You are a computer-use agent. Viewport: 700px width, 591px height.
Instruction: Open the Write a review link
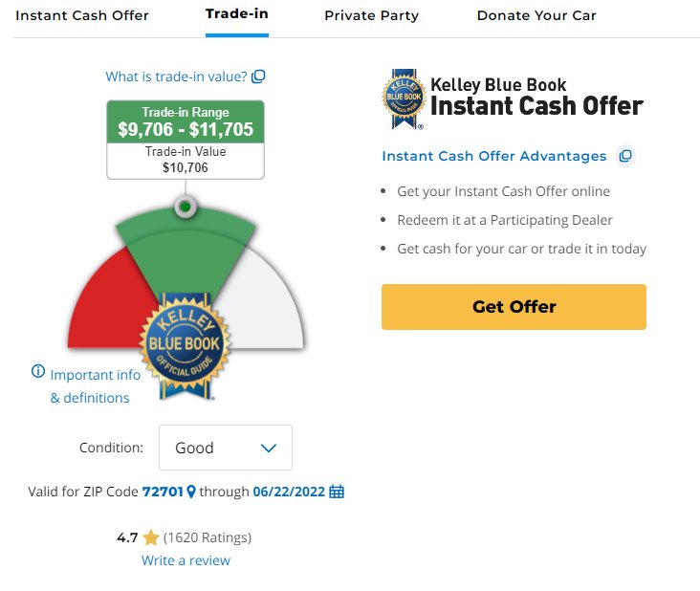[186, 560]
